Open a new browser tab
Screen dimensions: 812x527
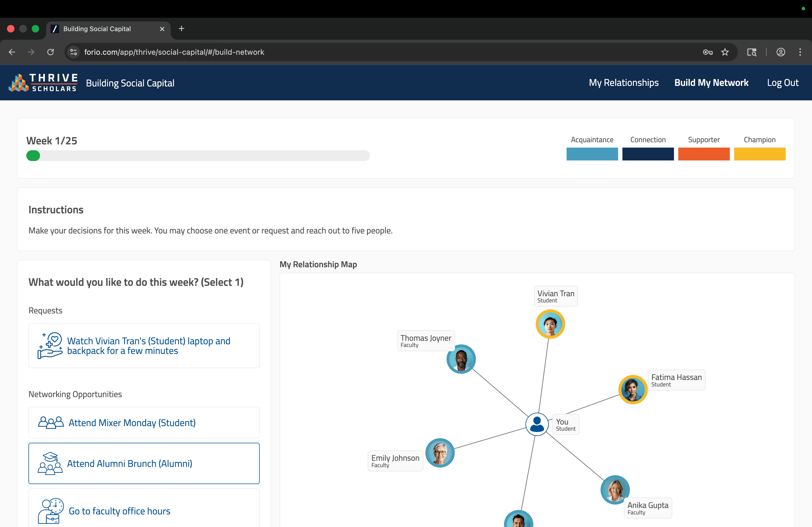point(182,29)
